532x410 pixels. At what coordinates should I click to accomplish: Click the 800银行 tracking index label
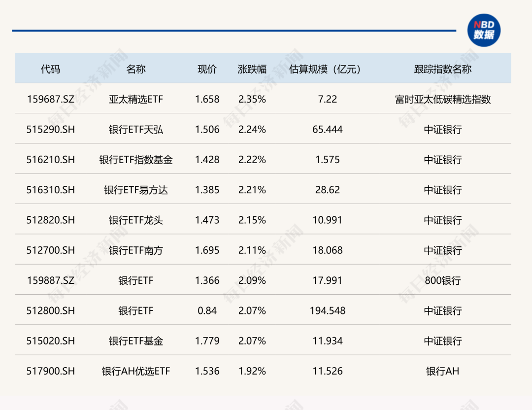click(442, 280)
